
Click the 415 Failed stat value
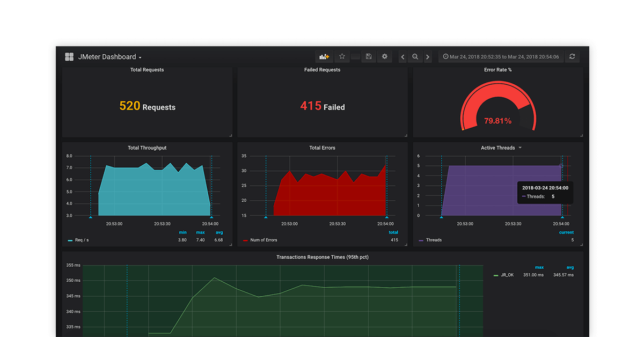click(322, 106)
